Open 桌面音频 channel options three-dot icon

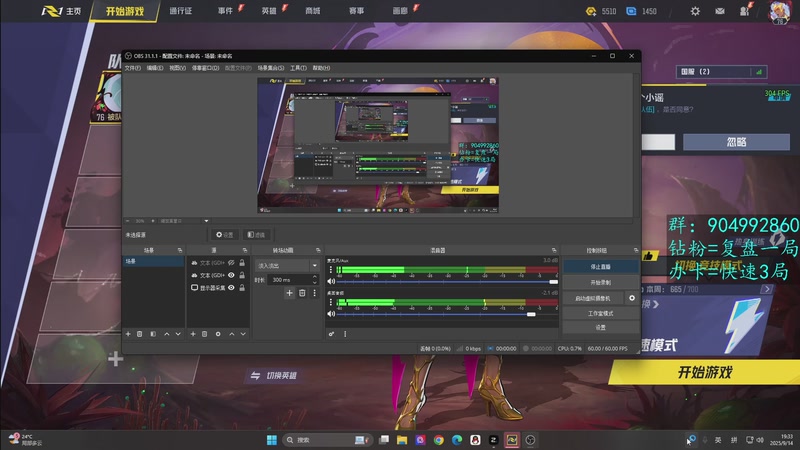pos(331,302)
